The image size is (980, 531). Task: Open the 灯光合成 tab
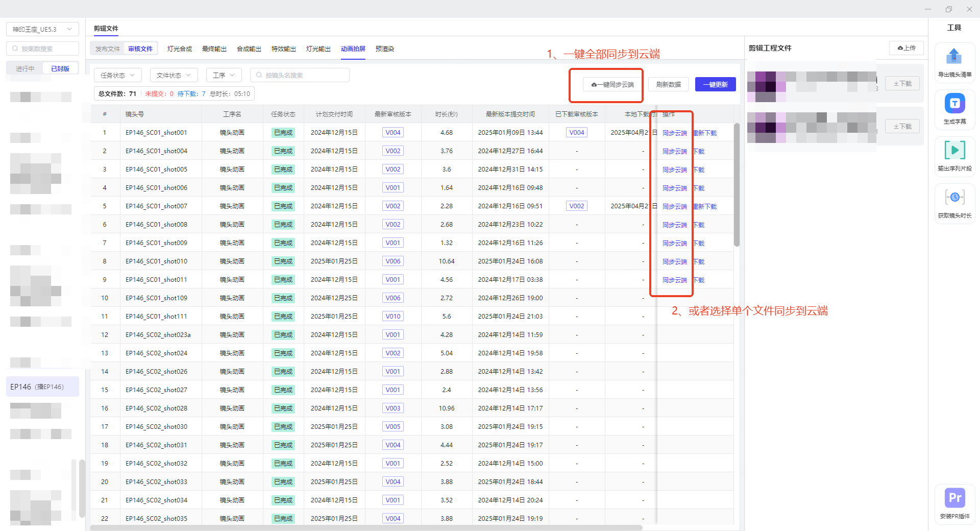[180, 49]
